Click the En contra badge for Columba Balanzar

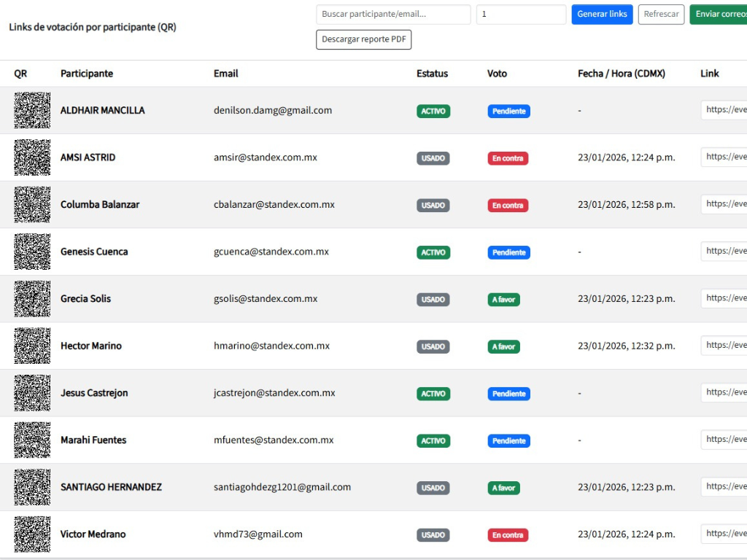(508, 206)
